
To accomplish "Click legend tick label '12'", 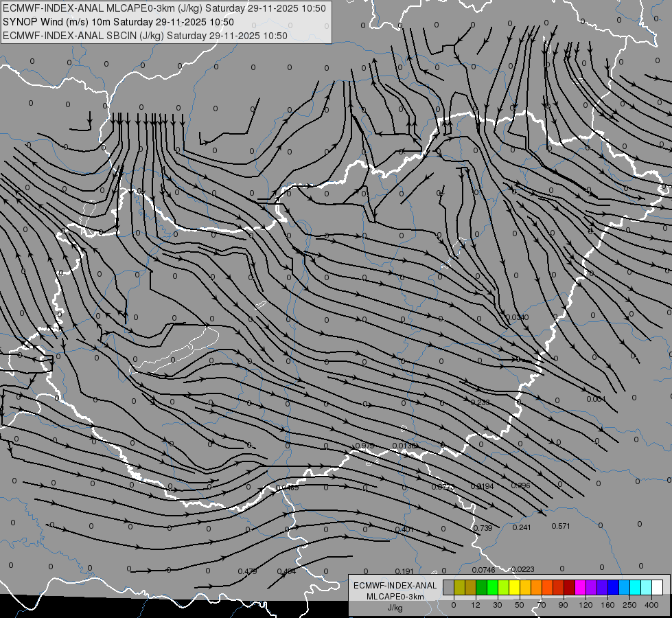I will coord(476,605).
